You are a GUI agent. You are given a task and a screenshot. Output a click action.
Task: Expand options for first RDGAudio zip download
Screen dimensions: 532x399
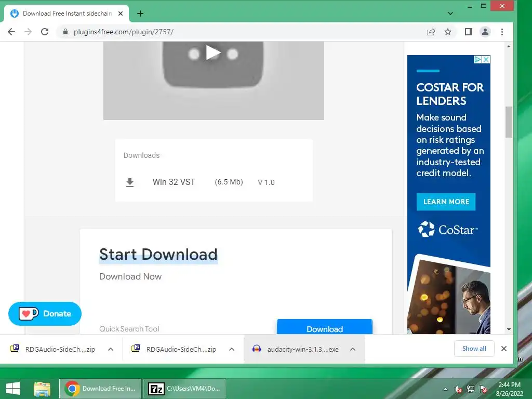[x=111, y=349]
